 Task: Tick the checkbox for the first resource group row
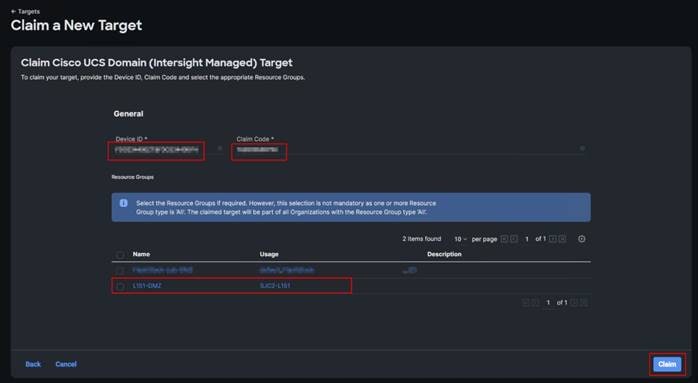[x=120, y=270]
